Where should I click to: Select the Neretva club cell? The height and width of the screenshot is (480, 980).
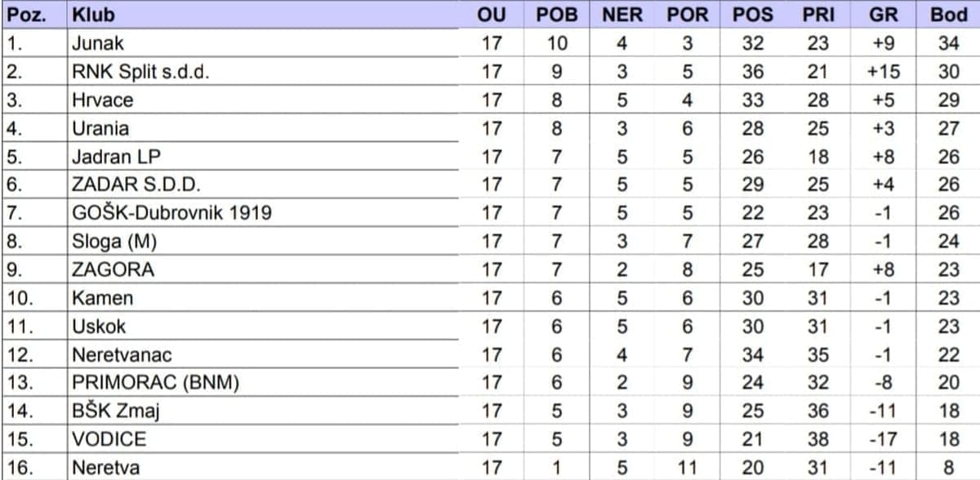tap(104, 468)
